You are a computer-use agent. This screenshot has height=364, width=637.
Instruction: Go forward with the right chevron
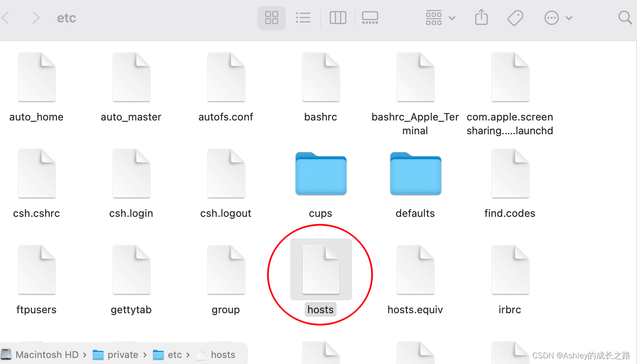pos(36,18)
